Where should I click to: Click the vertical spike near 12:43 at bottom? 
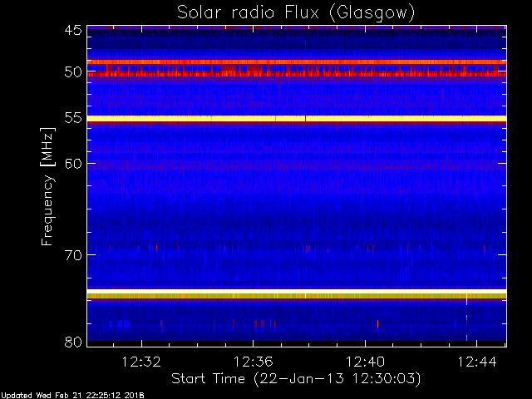pyautogui.click(x=466, y=317)
